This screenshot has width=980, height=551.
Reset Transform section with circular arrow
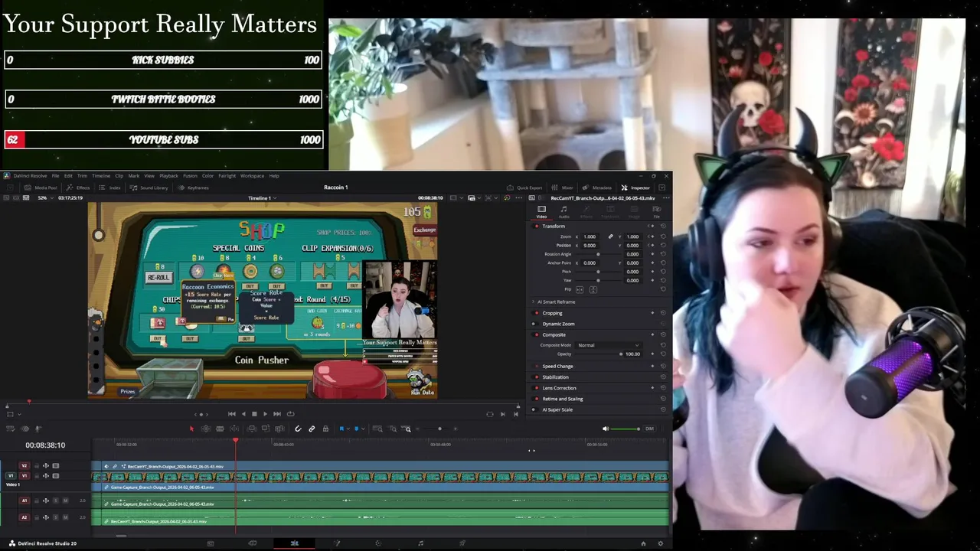pos(663,226)
